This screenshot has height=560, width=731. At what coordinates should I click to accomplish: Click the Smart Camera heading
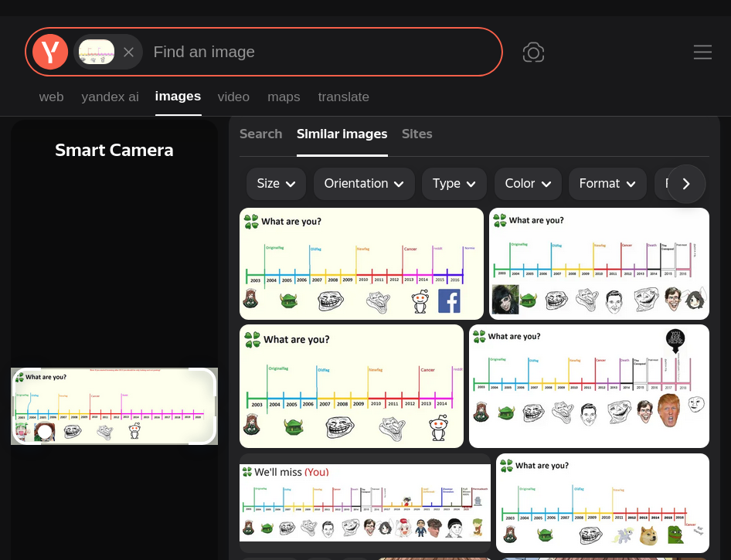pos(114,150)
